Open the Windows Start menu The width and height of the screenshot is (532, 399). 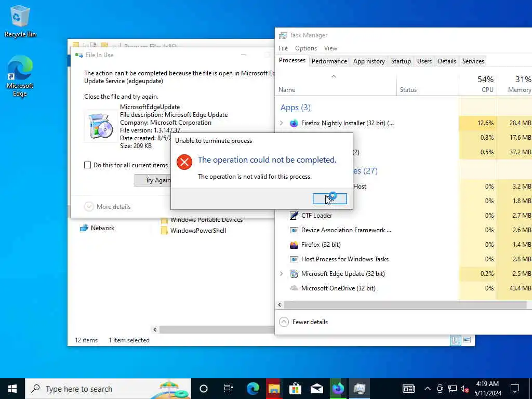[12, 389]
